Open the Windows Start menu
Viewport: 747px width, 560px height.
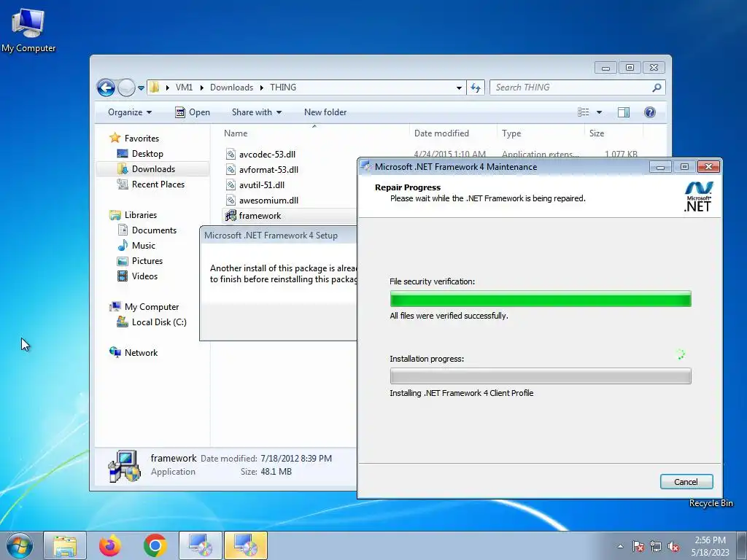[20, 545]
